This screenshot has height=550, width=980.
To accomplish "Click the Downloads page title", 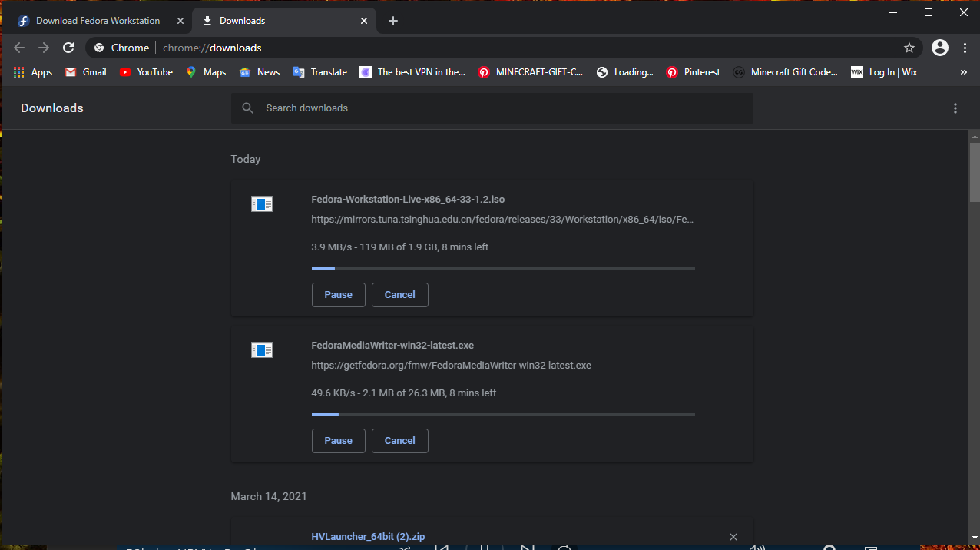I will [x=52, y=108].
